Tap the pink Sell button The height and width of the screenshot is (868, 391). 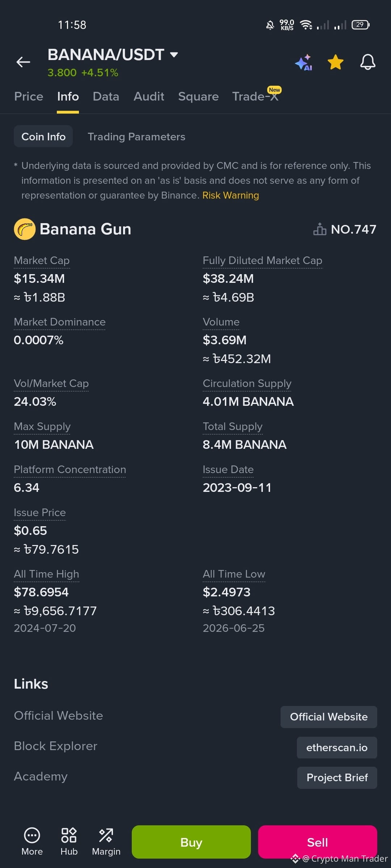point(318,842)
